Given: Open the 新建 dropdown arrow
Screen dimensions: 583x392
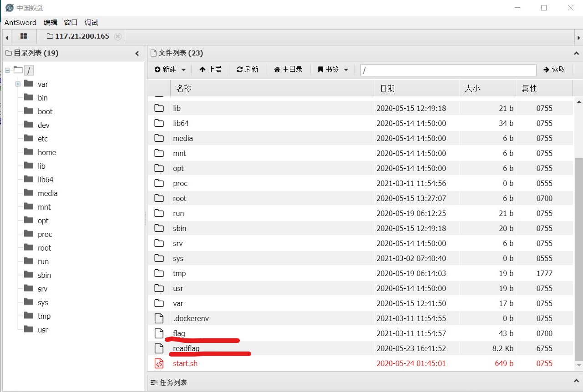Looking at the screenshot, I should tap(184, 69).
